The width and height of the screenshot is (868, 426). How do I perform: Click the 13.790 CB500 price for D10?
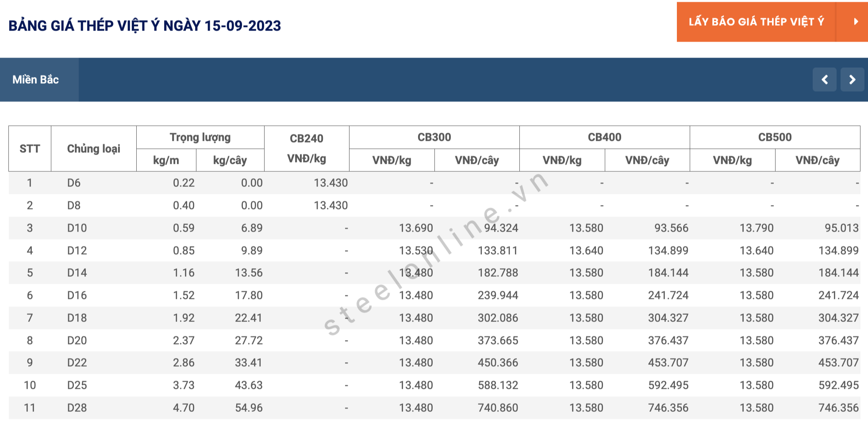pos(757,228)
